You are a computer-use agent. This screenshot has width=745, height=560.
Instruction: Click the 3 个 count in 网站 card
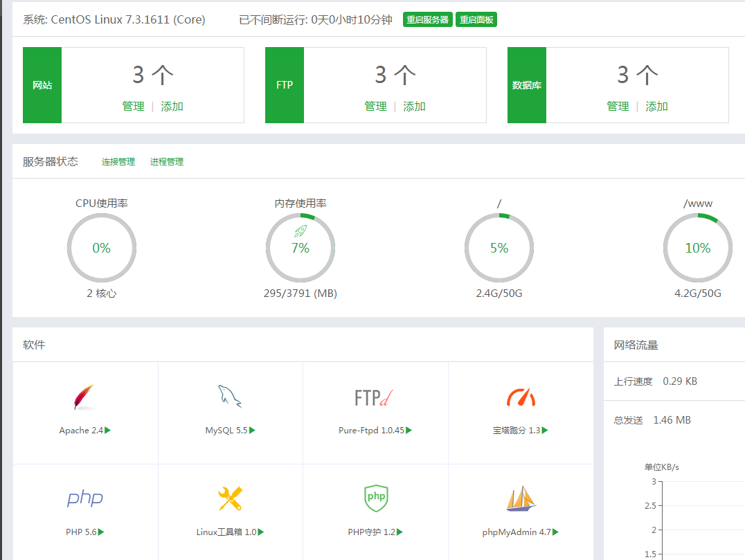coord(153,75)
